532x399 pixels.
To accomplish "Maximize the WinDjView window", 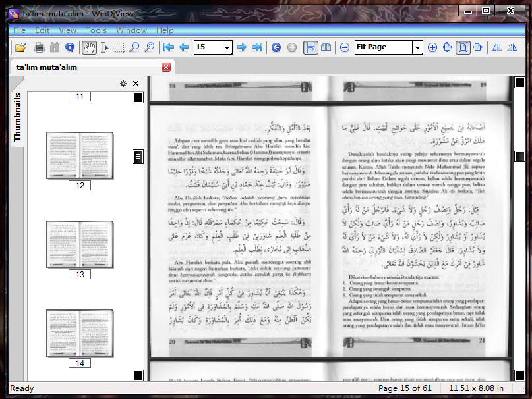I will (x=486, y=11).
